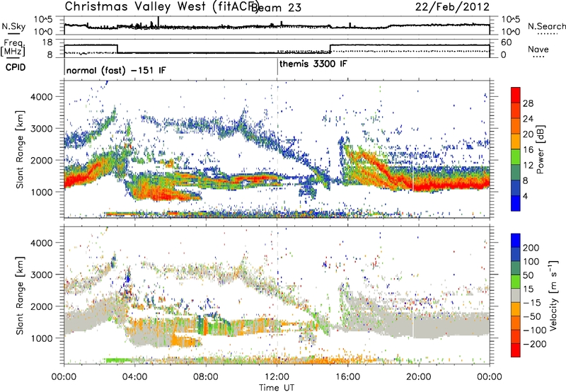Click the '16:00' time axis label

(x=347, y=377)
